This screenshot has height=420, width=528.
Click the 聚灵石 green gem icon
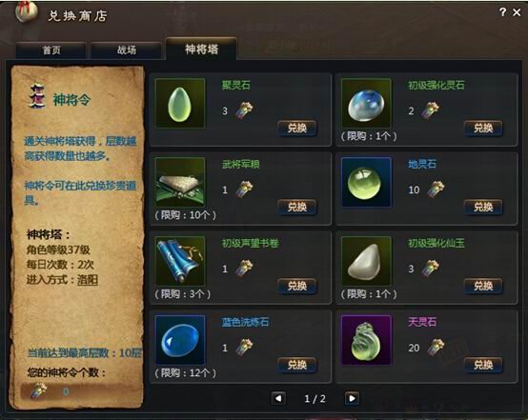click(x=180, y=103)
